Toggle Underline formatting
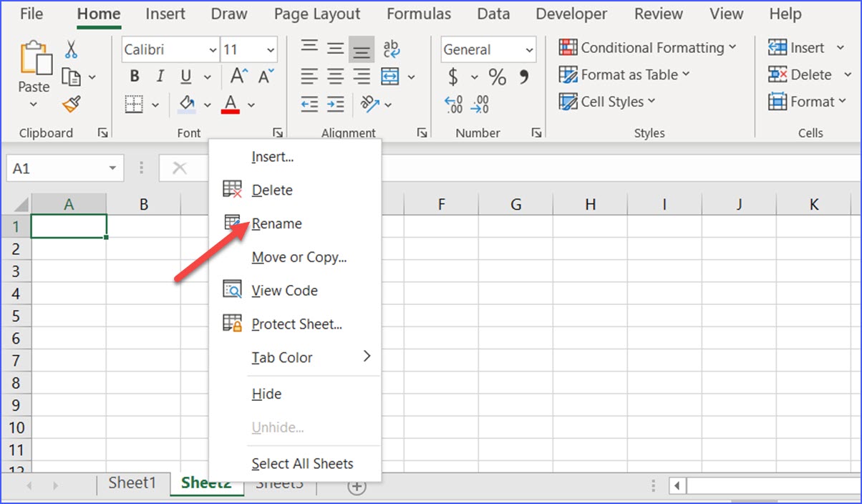The width and height of the screenshot is (862, 504). [186, 77]
